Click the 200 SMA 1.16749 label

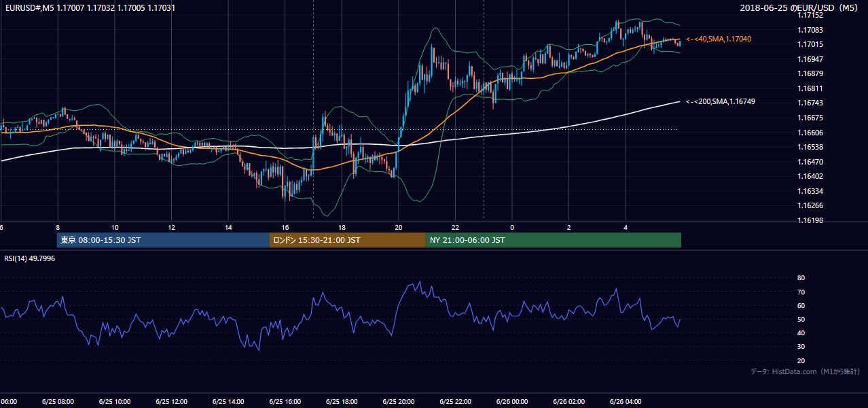(721, 101)
